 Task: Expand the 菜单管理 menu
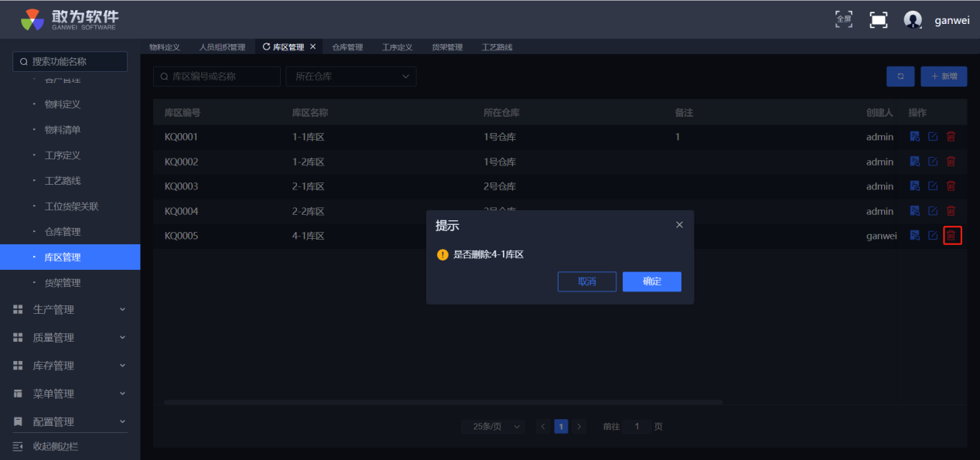[x=70, y=394]
